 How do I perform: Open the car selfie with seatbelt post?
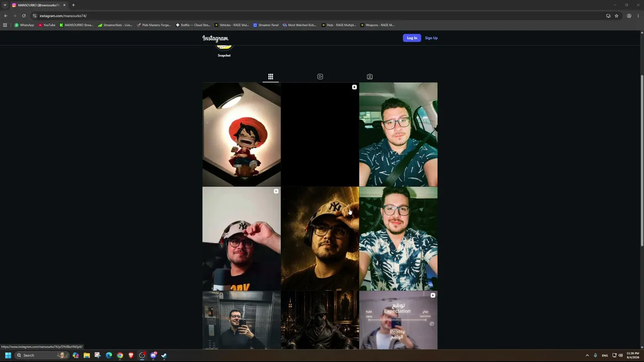pyautogui.click(x=398, y=134)
